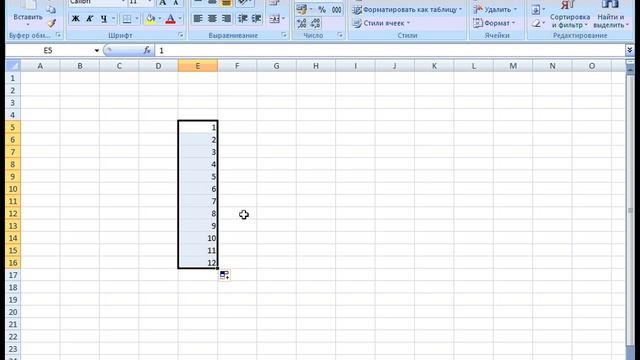Viewport: 640px width, 360px height.
Task: Click cell E11 containing 7
Action: click(x=198, y=201)
